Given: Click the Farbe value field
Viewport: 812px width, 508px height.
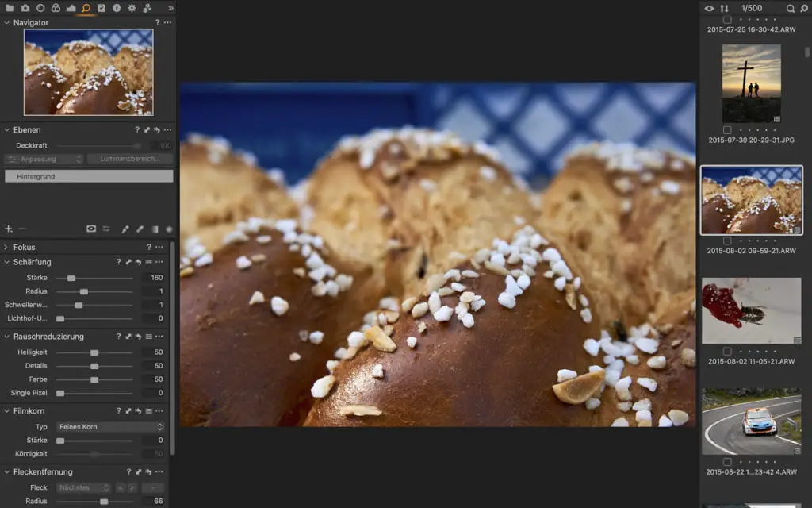Looking at the screenshot, I should 155,379.
